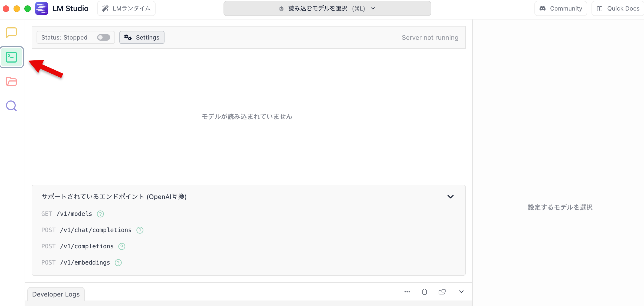Pop out Developer Logs window icon

(442, 292)
